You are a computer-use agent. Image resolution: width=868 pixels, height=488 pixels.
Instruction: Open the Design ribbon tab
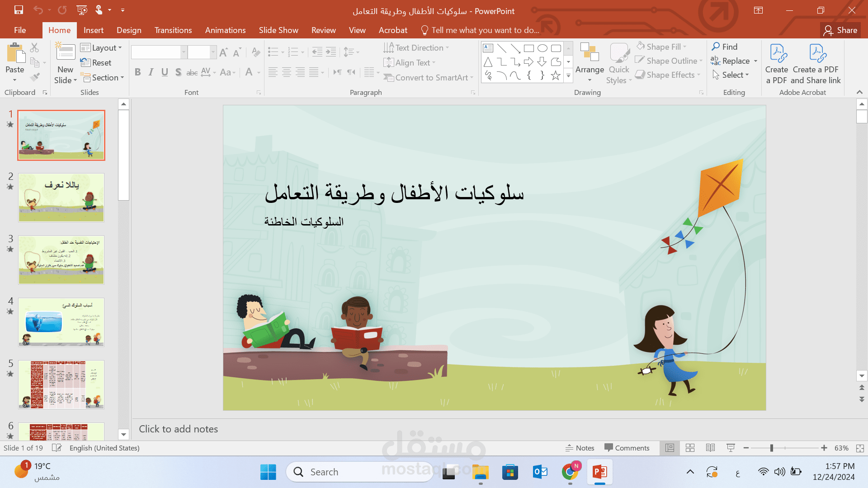[x=129, y=30]
